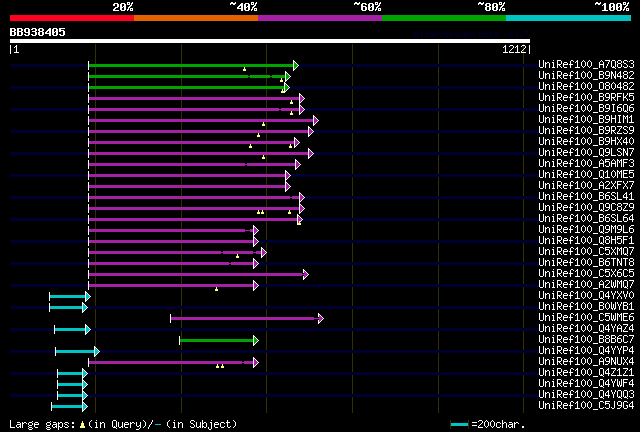Click the BB938405 query name label
The image size is (640, 432).
pyautogui.click(x=38, y=32)
